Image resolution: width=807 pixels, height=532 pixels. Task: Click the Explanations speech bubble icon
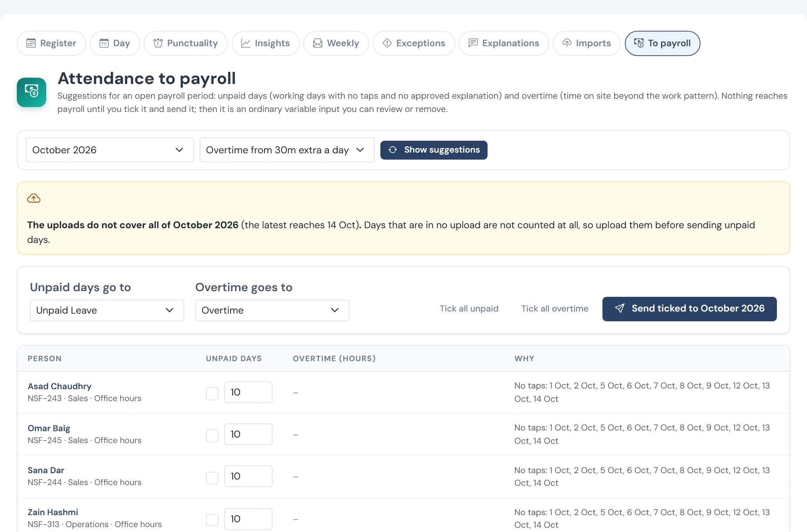473,43
